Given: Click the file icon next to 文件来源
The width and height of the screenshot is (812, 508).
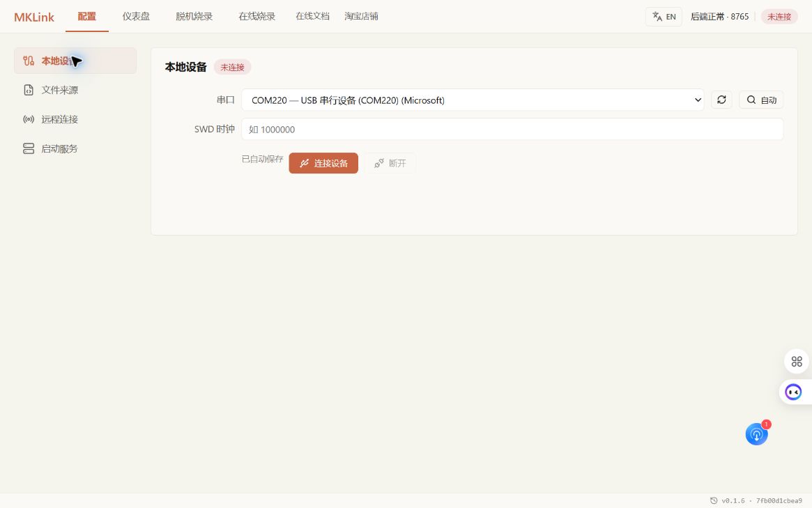Looking at the screenshot, I should [x=29, y=90].
